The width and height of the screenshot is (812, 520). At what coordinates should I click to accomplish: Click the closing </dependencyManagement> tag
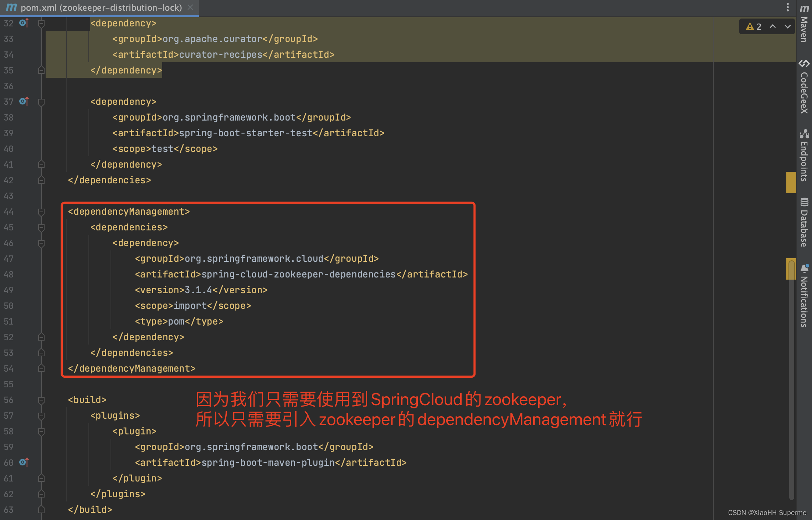[x=132, y=368]
